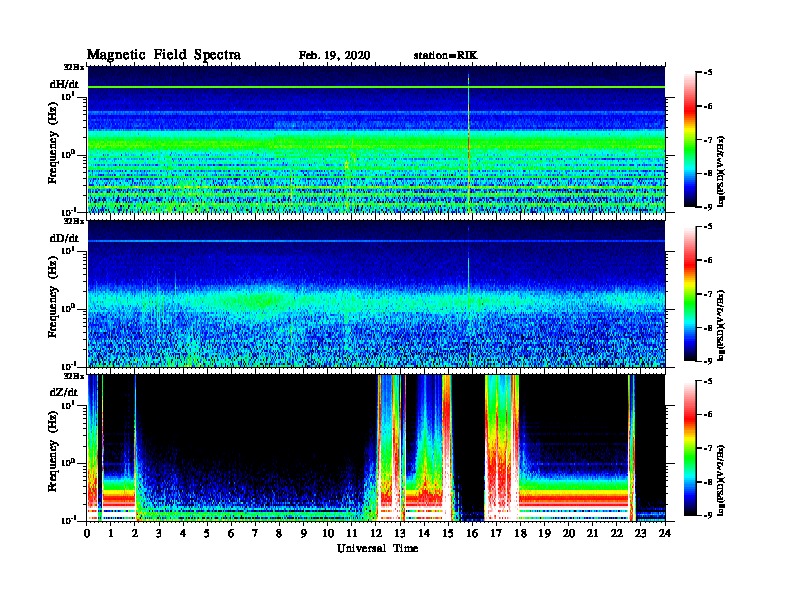Click hour tick label 17 on time axis
The height and width of the screenshot is (612, 792).
coord(496,534)
